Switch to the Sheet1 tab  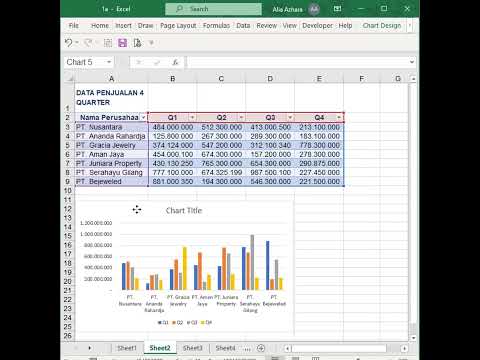point(127,348)
